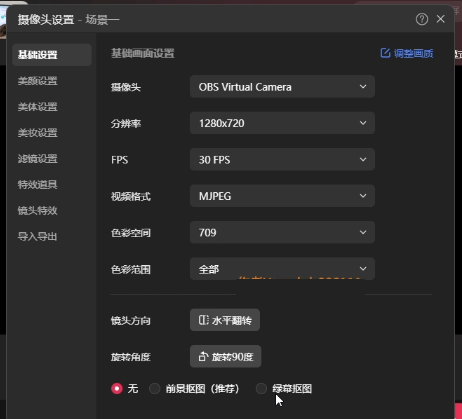Open the 摄像头 OBS Virtual Camera dropdown
The width and height of the screenshot is (462, 419).
[282, 87]
